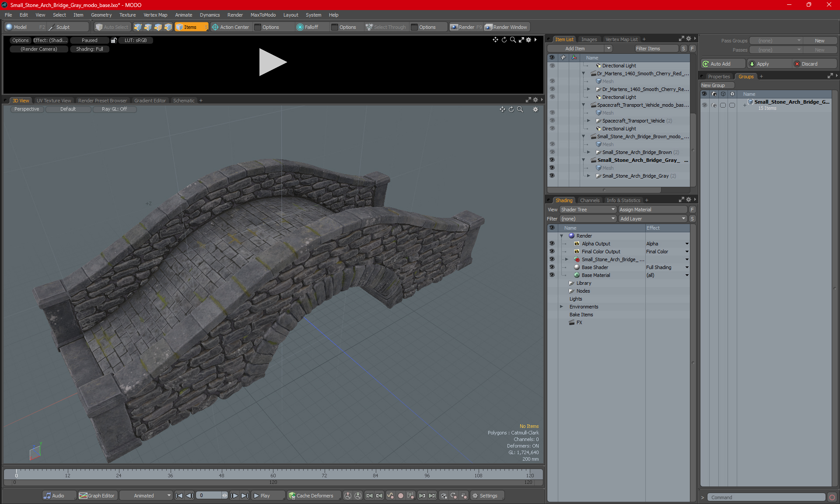840x504 pixels.
Task: Open the Add Layer dropdown
Action: click(653, 219)
